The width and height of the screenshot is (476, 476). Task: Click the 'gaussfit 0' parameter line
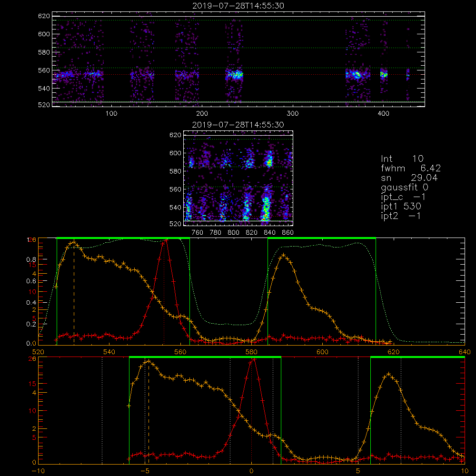pos(405,187)
